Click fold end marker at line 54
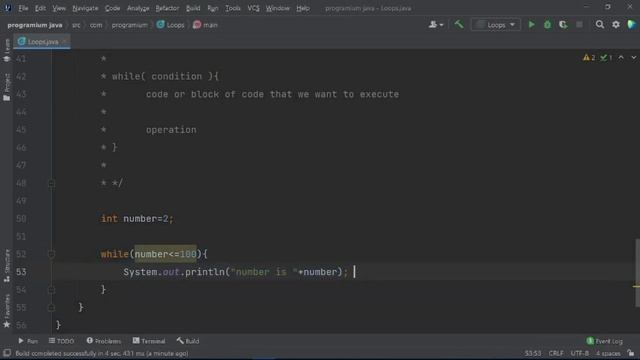Viewport: 640px width, 360px height. (51, 290)
